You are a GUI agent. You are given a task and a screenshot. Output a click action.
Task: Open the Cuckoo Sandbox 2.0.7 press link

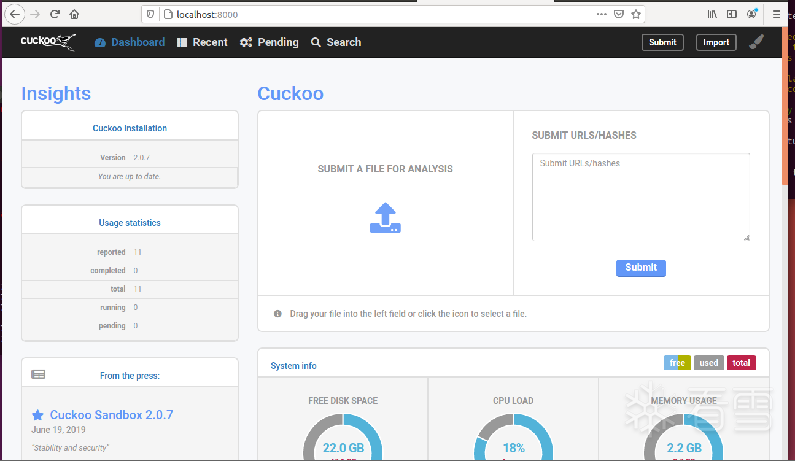112,415
